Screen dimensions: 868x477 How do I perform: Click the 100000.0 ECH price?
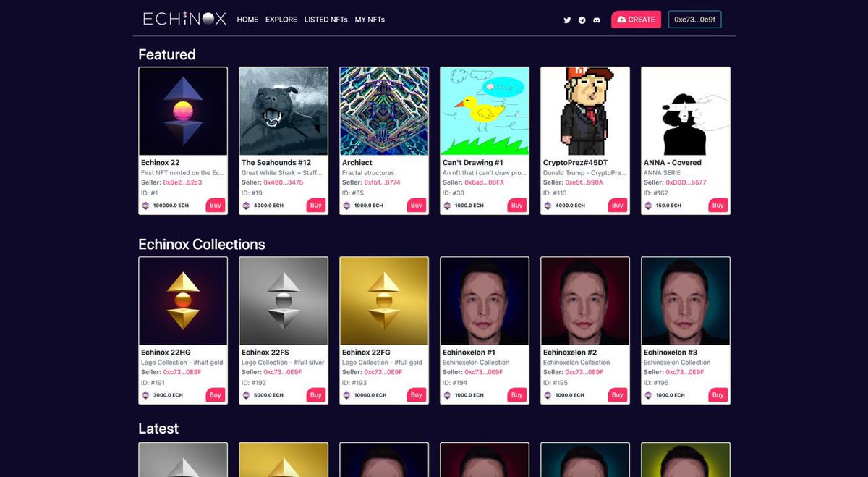(171, 206)
